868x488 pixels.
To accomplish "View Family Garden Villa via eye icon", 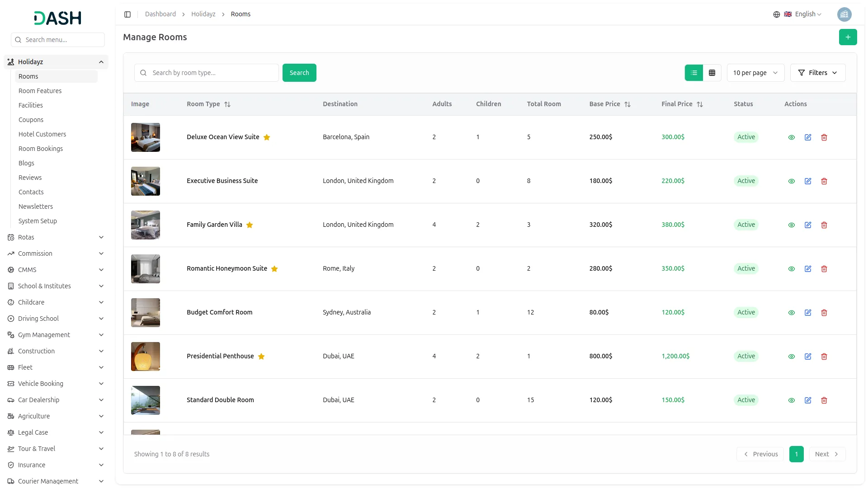I will (x=791, y=225).
